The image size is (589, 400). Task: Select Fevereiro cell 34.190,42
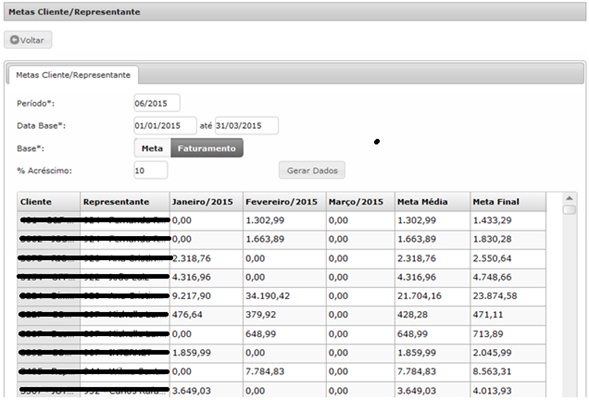coord(284,296)
